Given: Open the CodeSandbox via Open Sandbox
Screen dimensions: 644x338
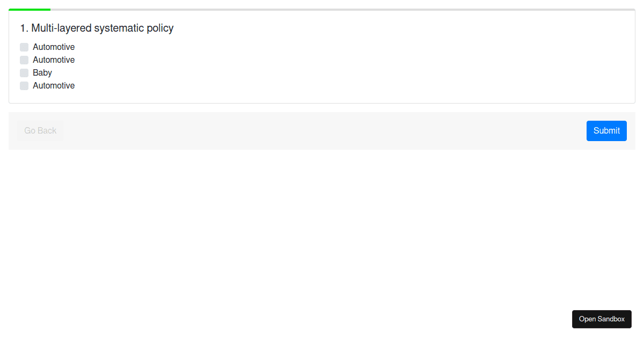Looking at the screenshot, I should 602,319.
